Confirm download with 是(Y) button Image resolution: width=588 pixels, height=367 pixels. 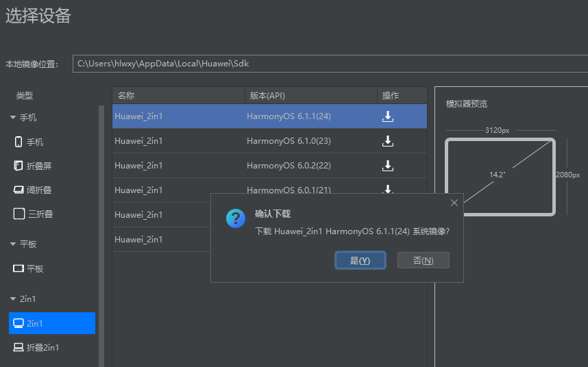tap(360, 260)
